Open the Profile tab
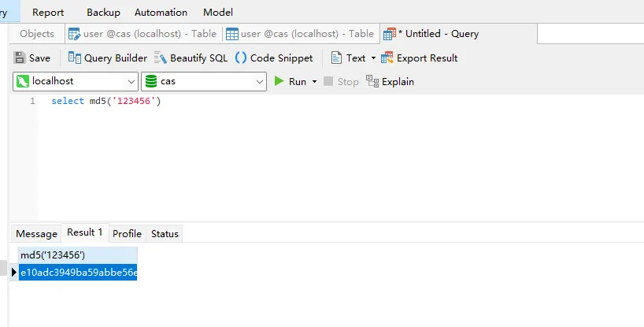The image size is (644, 327). pyautogui.click(x=127, y=234)
